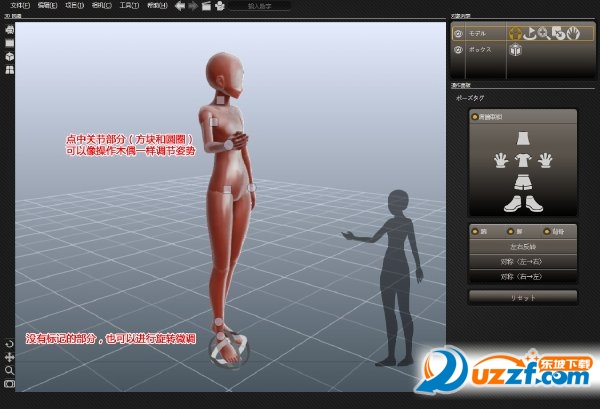The height and width of the screenshot is (409, 600).
Task: Toggle visibility eye of ボックス row
Action: click(458, 50)
